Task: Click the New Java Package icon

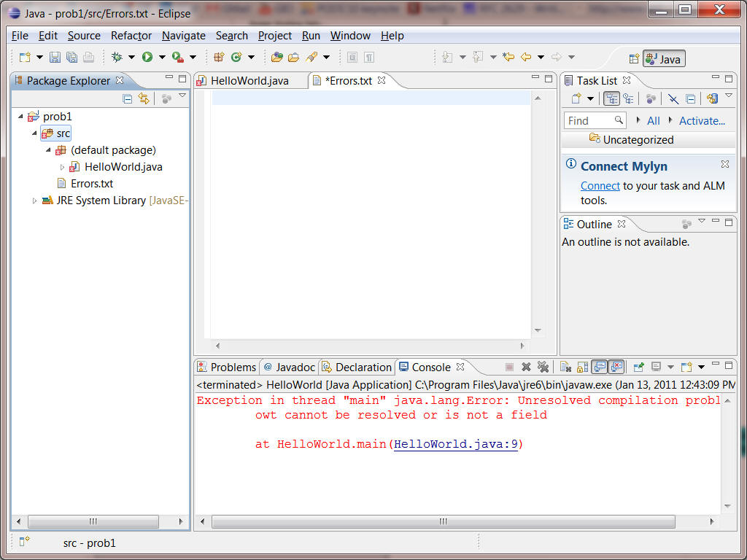Action: [x=219, y=57]
